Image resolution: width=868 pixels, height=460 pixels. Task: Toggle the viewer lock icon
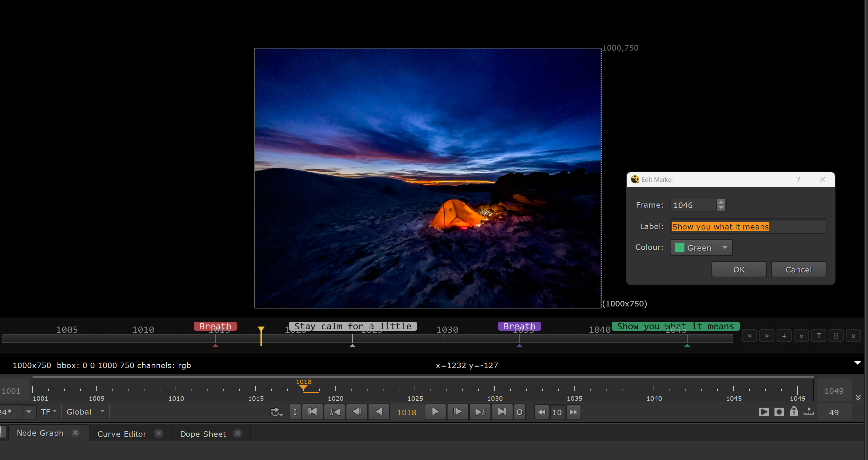coord(794,412)
